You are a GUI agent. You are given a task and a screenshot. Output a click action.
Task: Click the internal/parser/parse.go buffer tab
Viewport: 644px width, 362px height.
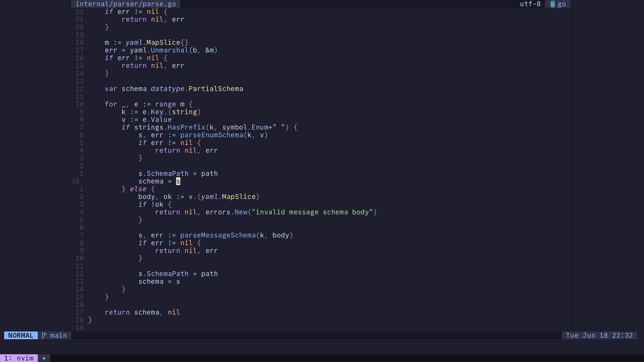pyautogui.click(x=125, y=4)
